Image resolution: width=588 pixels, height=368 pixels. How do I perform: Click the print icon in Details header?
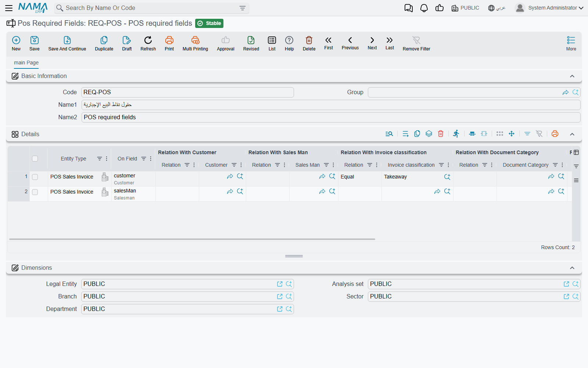coord(555,134)
